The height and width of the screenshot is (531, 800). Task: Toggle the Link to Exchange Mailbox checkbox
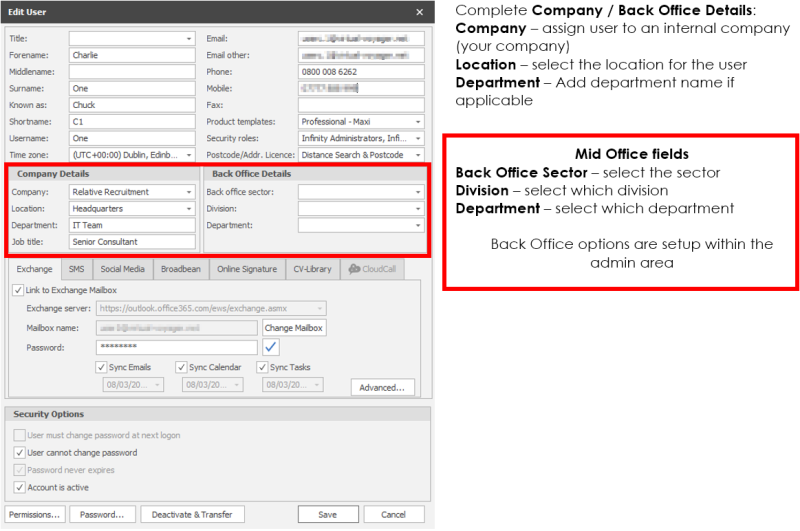click(x=19, y=290)
